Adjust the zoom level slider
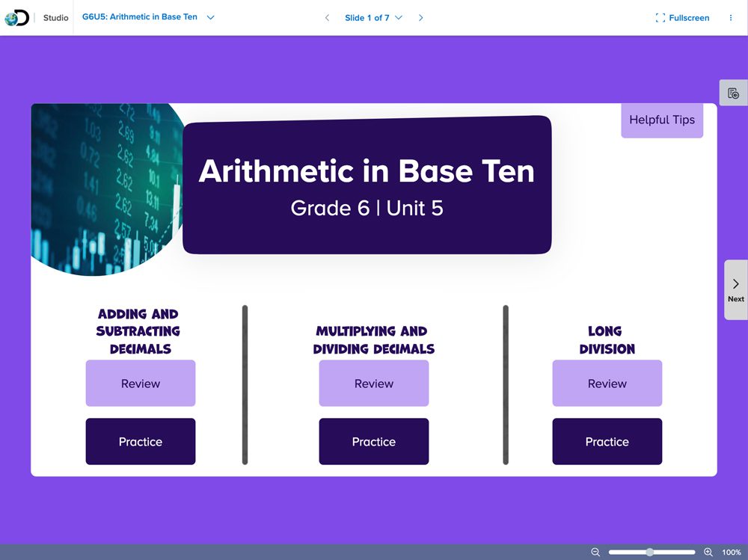The width and height of the screenshot is (748, 560). pyautogui.click(x=650, y=552)
